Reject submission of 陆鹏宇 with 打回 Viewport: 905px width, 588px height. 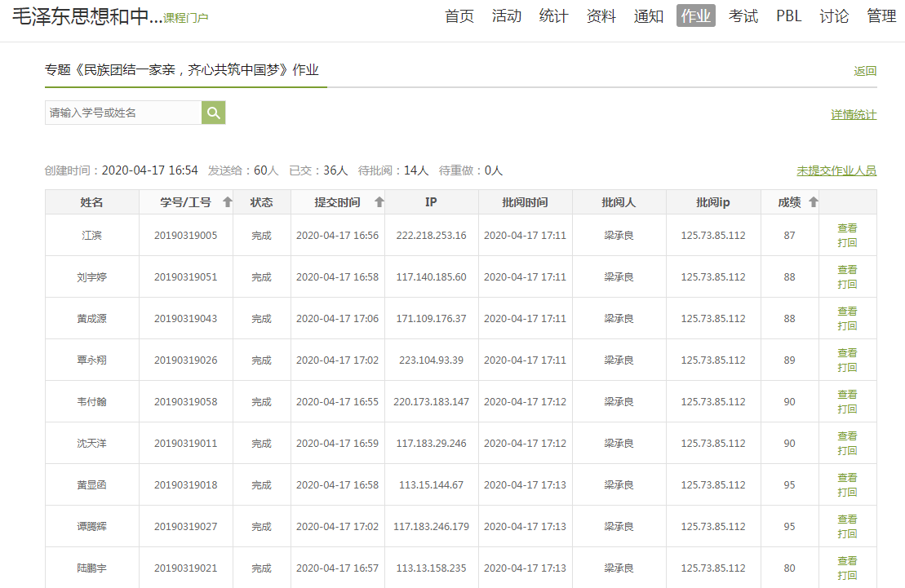[847, 576]
